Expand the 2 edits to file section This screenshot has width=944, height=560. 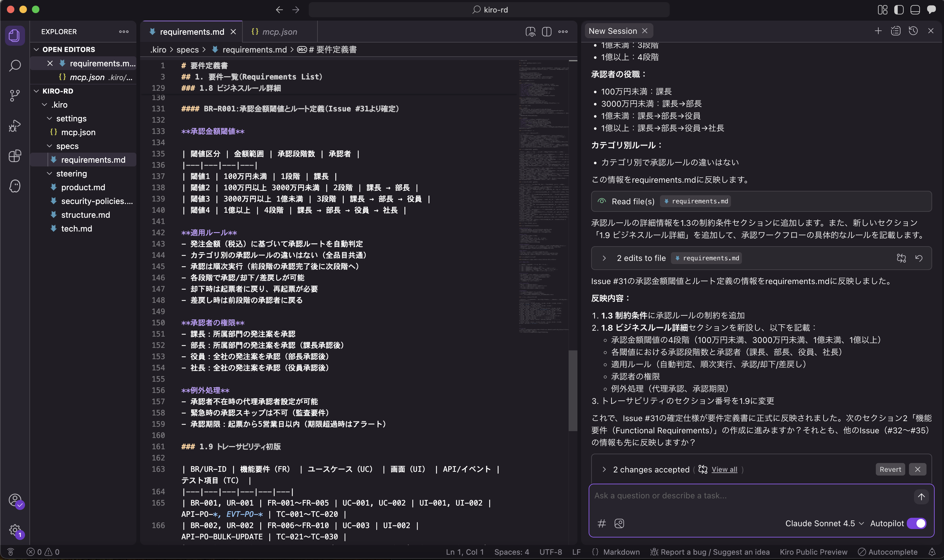[604, 258]
